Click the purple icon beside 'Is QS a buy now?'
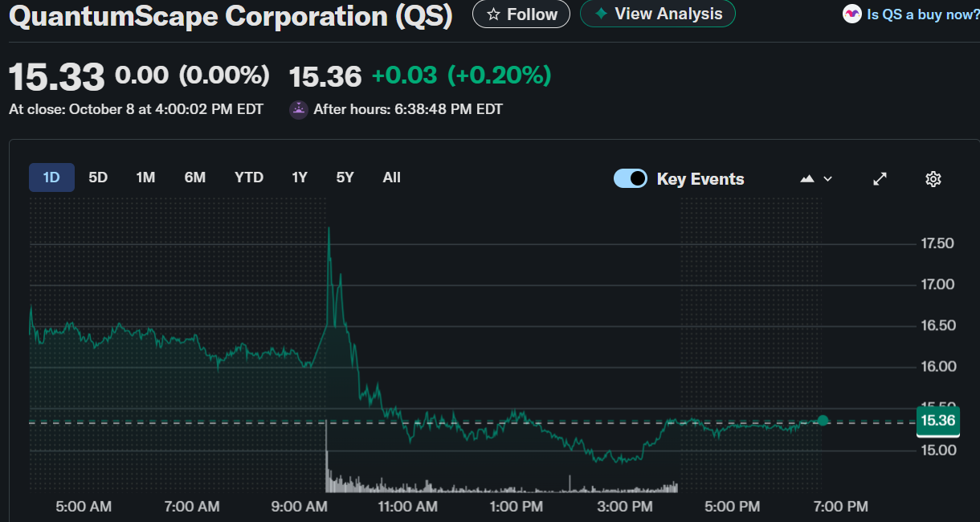The image size is (980, 522). (851, 14)
